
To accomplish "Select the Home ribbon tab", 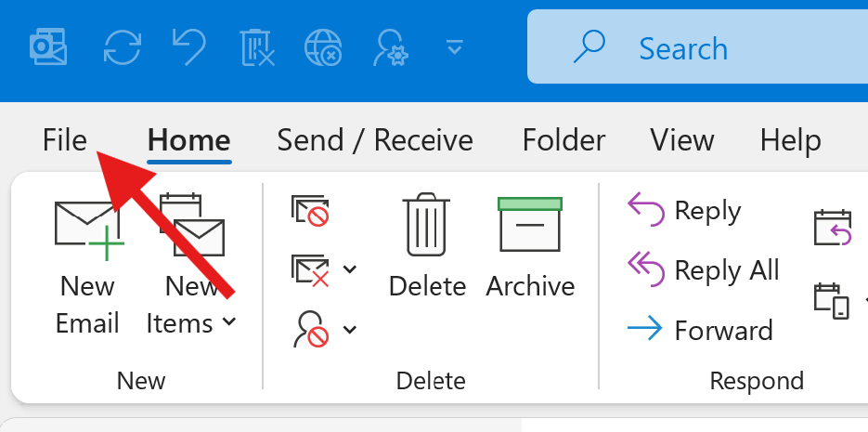I will (188, 140).
